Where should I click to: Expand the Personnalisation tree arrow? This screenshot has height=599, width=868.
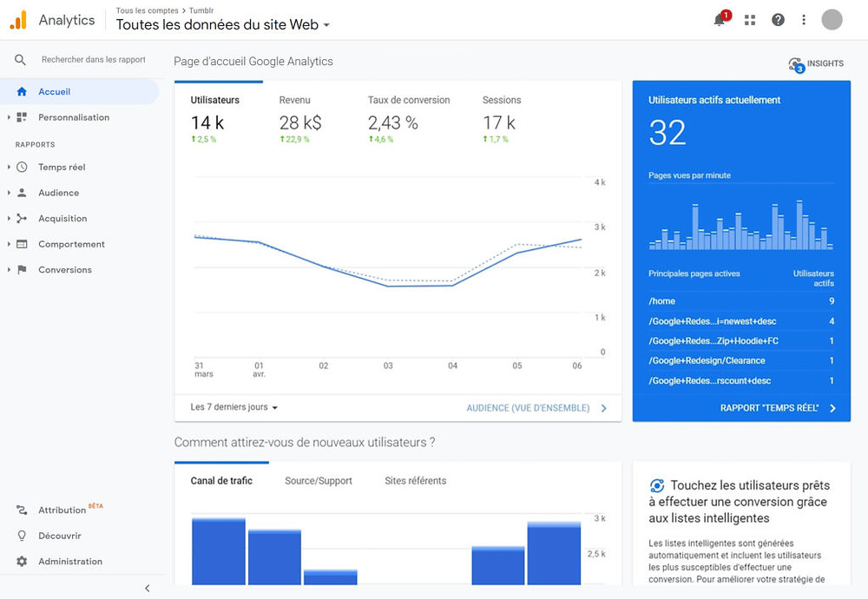9,117
